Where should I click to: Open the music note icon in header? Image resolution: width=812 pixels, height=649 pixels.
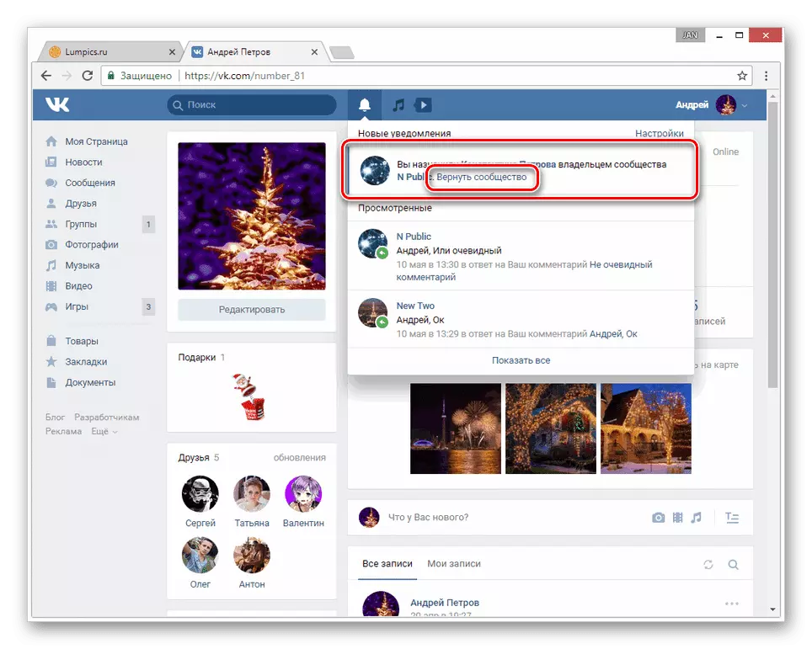(399, 105)
